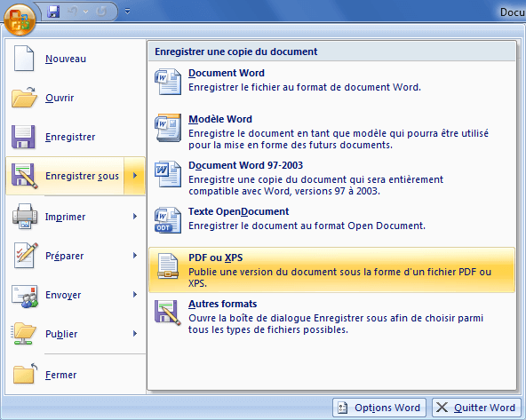Click the open folder icon for Ouvrir
This screenshot has height=420, width=526.
pyautogui.click(x=24, y=97)
